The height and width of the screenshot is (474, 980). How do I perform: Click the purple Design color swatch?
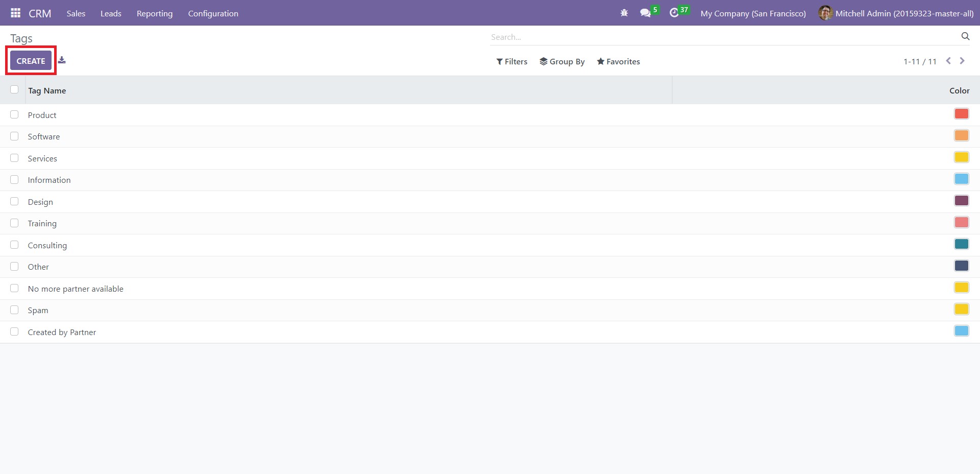[962, 200]
